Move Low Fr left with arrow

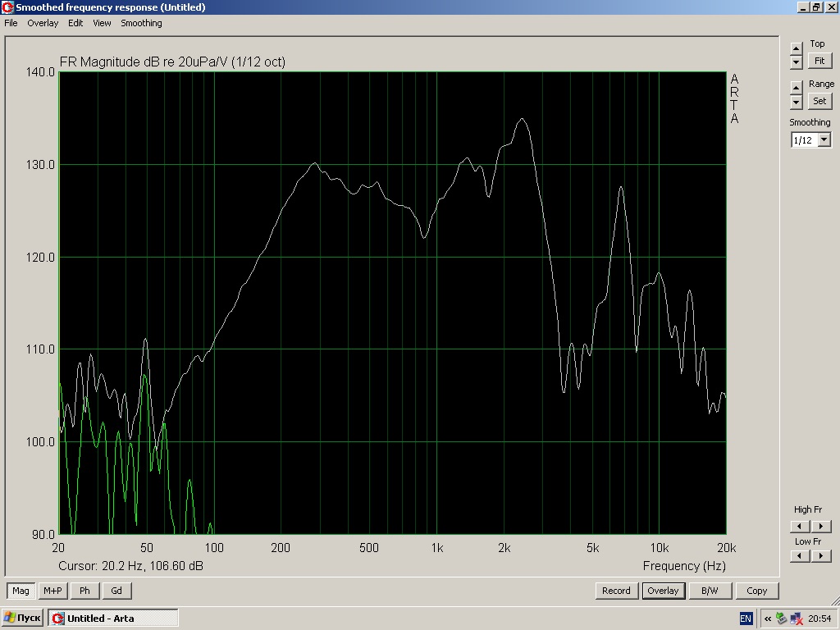(799, 556)
